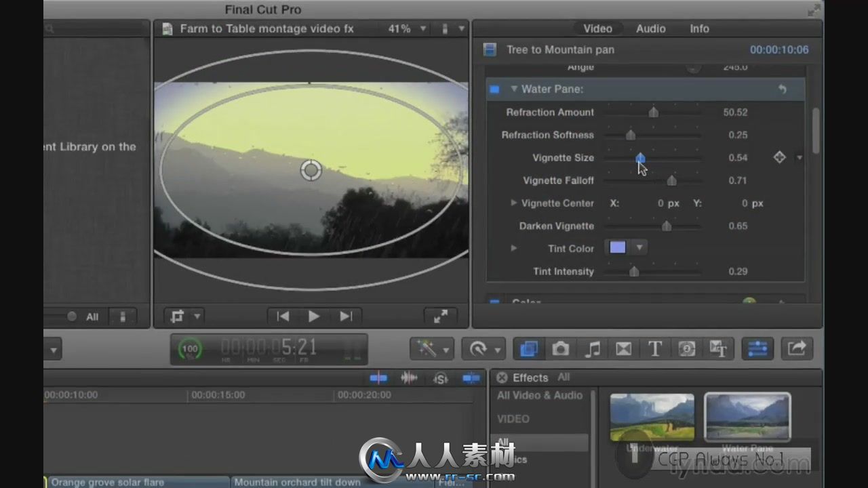Open the Transform tool dropdown arrow
868x488 pixels.
197,317
